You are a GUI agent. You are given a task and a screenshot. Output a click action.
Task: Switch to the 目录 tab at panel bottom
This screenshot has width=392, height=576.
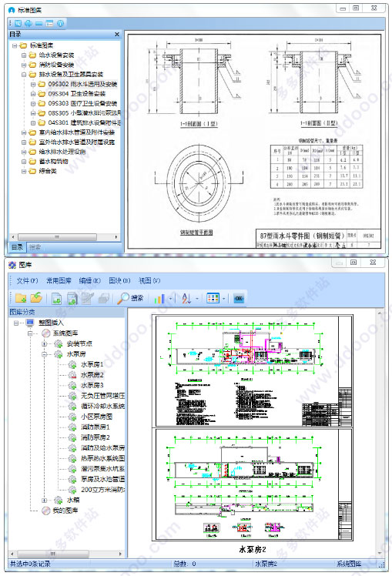17,247
